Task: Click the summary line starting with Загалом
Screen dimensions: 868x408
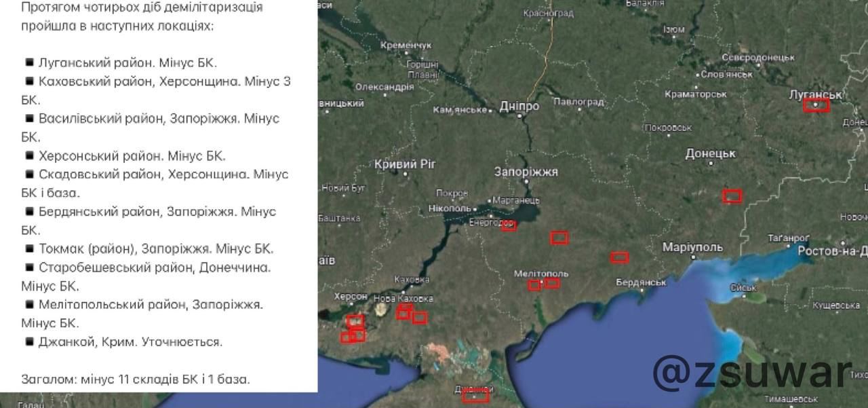Action: tap(136, 379)
